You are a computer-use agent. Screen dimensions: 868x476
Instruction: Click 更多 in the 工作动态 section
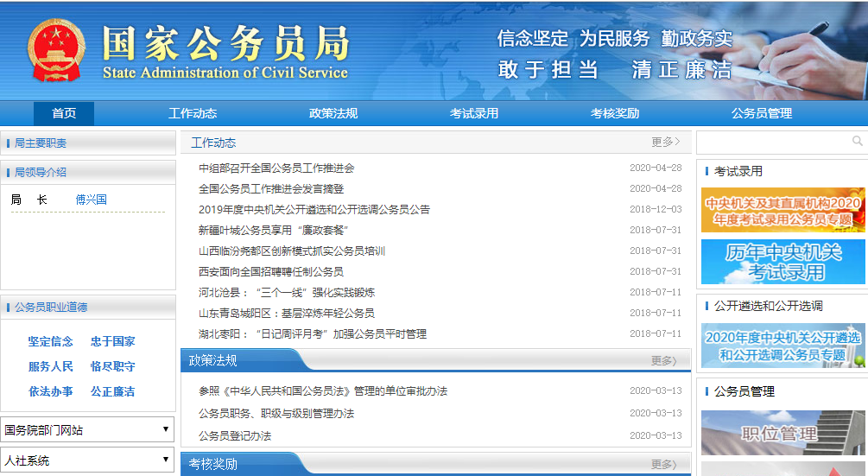[x=665, y=143]
